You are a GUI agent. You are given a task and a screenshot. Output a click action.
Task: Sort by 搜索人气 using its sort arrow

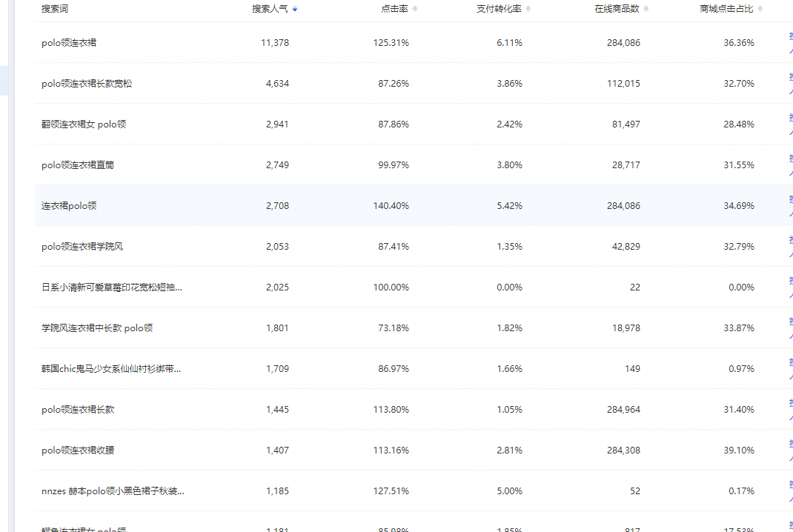tap(295, 9)
